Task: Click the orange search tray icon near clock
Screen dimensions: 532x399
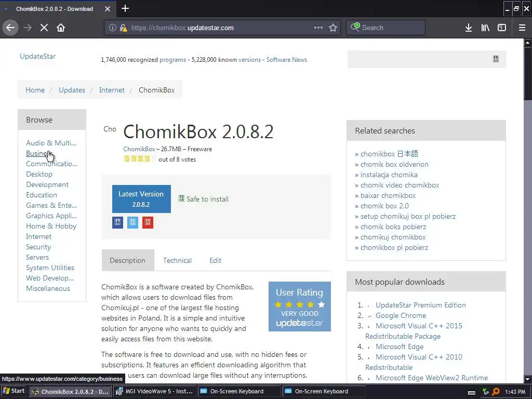Action: click(x=496, y=392)
